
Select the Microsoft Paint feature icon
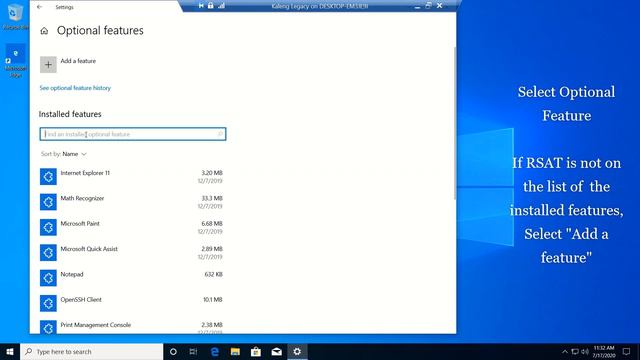point(48,227)
